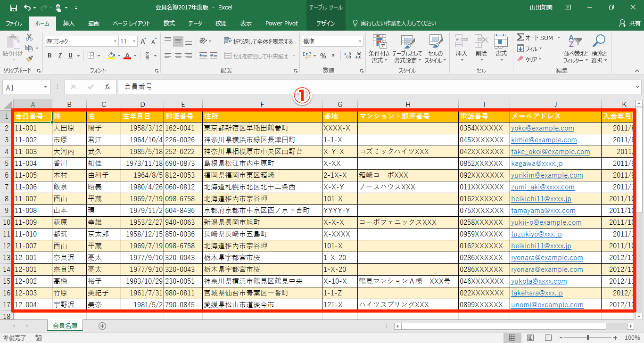Image resolution: width=644 pixels, height=343 pixels.
Task: Apply the red font color swatch
Action: [127, 56]
